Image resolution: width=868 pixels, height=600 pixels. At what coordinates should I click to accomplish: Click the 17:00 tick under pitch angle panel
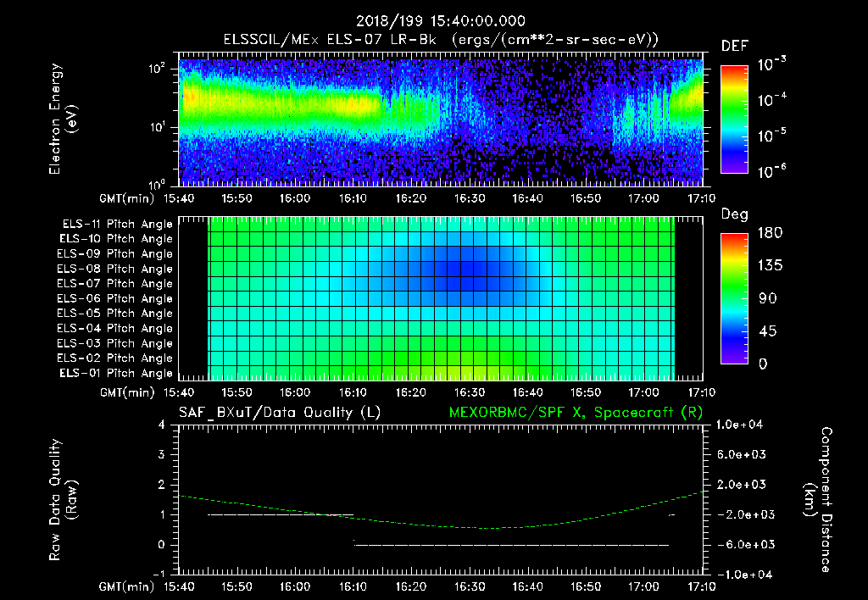[643, 392]
